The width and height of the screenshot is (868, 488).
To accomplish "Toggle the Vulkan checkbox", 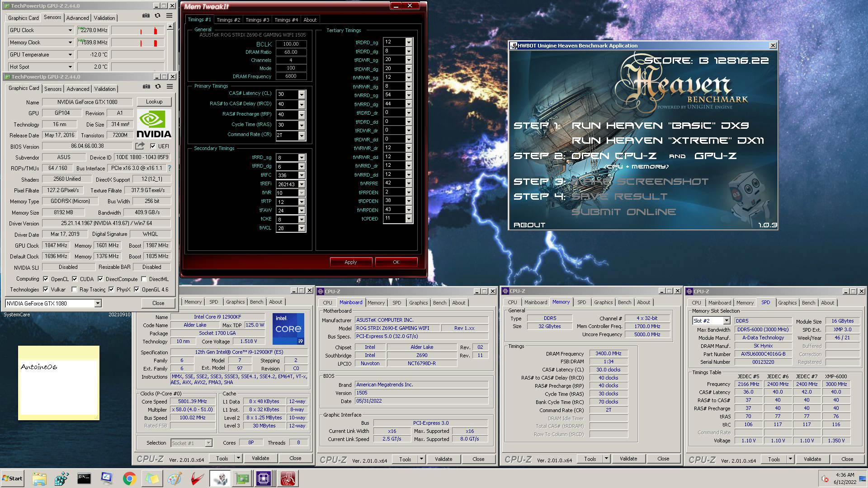I will point(45,289).
